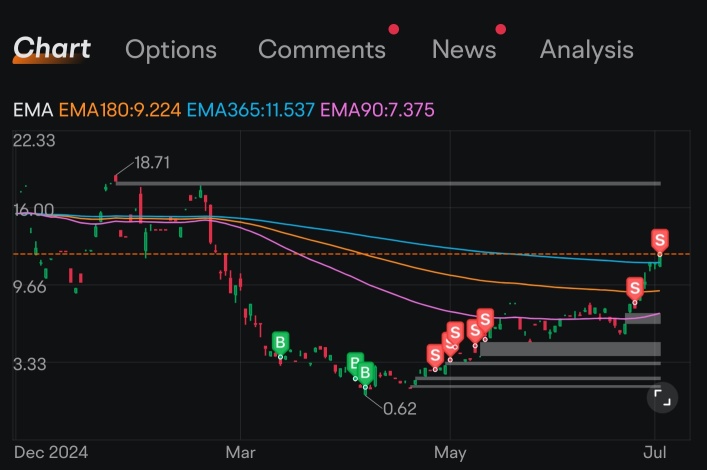Click the wide gray zone bar below the pink EMA line
707x470 pixels.
pyautogui.click(x=570, y=349)
